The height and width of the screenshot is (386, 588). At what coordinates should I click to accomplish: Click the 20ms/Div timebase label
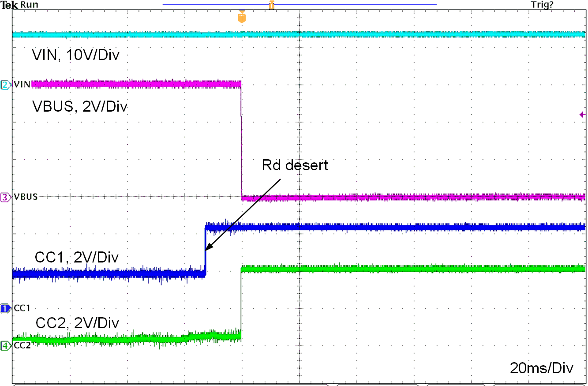(x=542, y=368)
